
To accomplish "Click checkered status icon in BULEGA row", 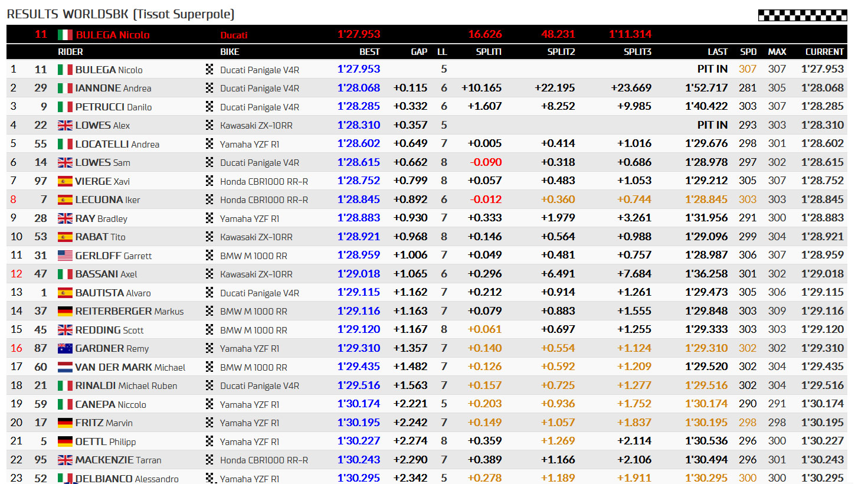I will (x=209, y=70).
